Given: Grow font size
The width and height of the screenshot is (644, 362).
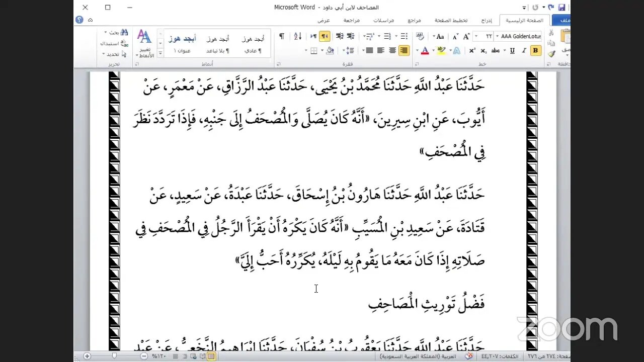Looking at the screenshot, I should pyautogui.click(x=466, y=36).
